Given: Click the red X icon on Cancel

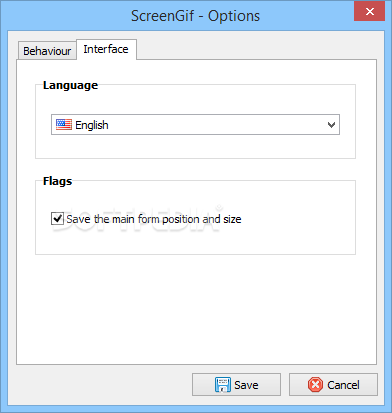Looking at the screenshot, I should (x=315, y=385).
